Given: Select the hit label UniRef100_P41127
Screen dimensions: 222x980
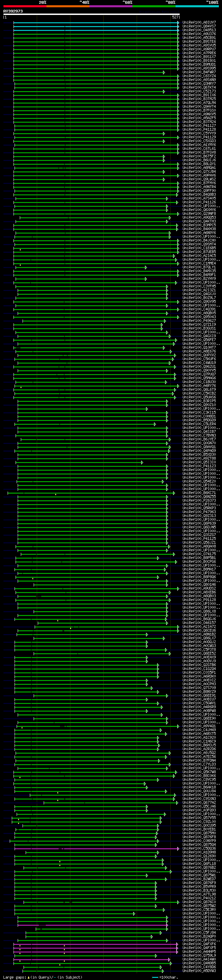Looking at the screenshot, I should 199,125.
